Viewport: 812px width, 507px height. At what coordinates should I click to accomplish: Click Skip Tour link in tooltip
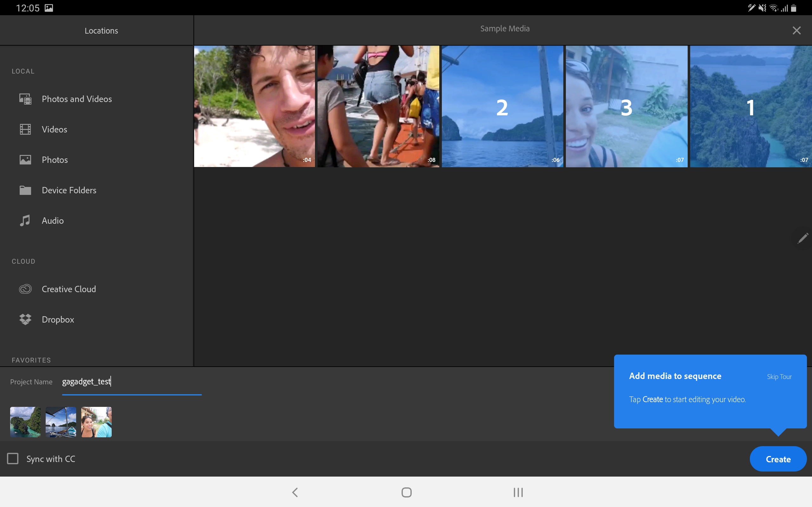point(779,376)
